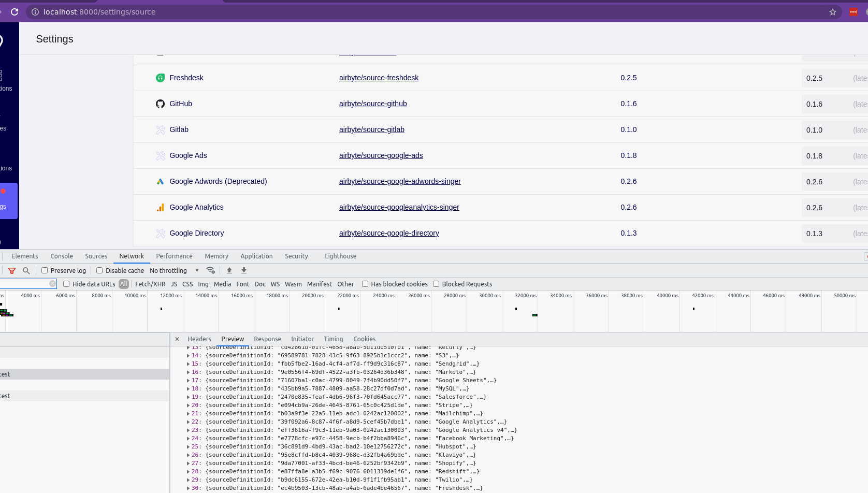Close the request Preview pane
Viewport: 868px width, 493px height.
[x=177, y=339]
